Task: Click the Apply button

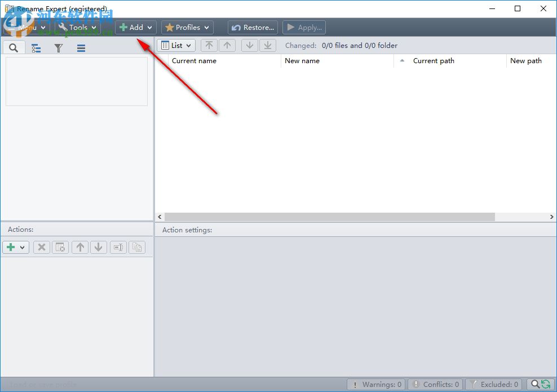Action: pyautogui.click(x=304, y=28)
